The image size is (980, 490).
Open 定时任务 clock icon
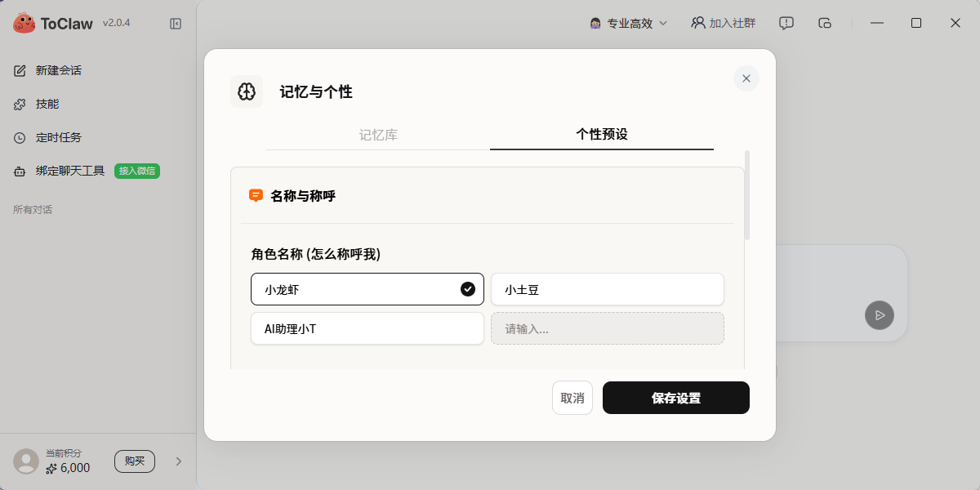20,138
